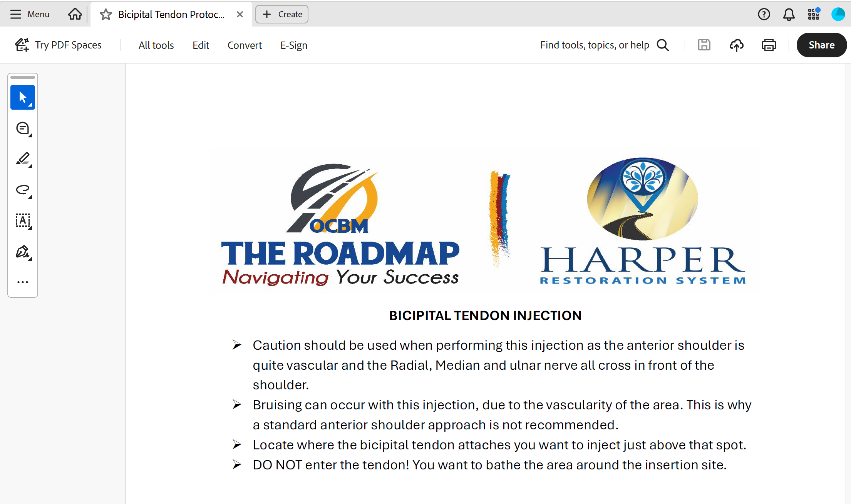The height and width of the screenshot is (504, 851).
Task: Select the Add comment tool
Action: 22,128
